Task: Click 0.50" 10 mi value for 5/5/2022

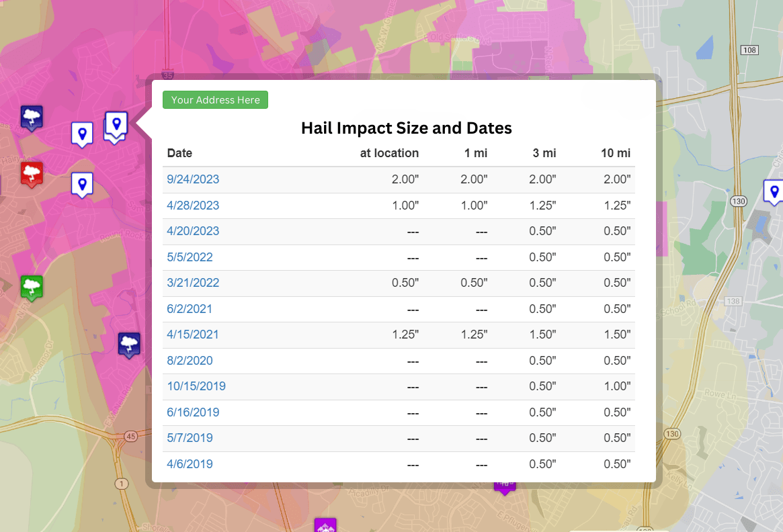Action: [617, 257]
